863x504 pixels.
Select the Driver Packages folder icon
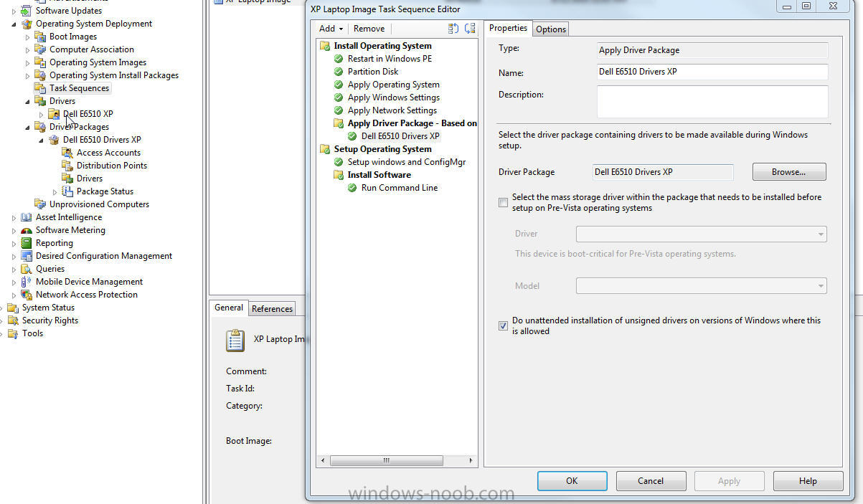[40, 127]
